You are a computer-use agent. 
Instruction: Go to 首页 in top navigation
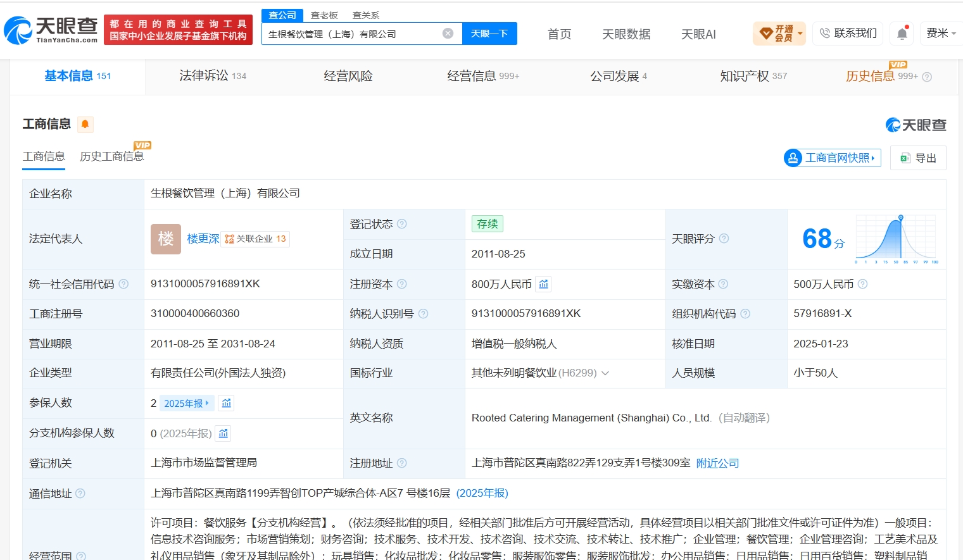click(559, 34)
